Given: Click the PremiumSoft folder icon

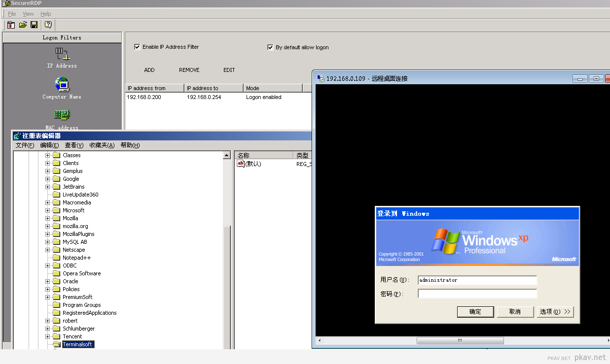Looking at the screenshot, I should (56, 297).
